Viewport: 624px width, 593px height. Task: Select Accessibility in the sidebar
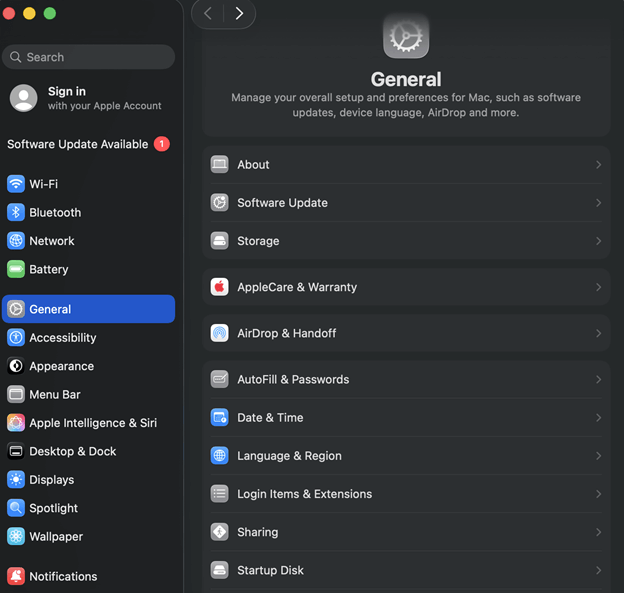click(x=63, y=338)
